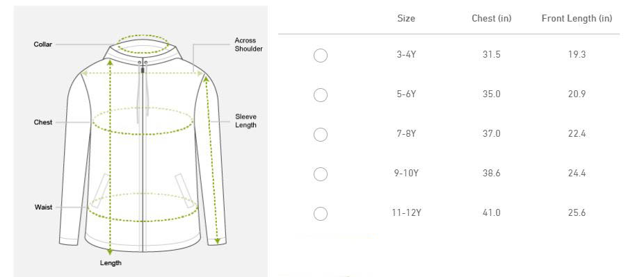Click the jacket zipper pull icon
Image resolution: width=644 pixels, height=277 pixels.
pos(143,70)
